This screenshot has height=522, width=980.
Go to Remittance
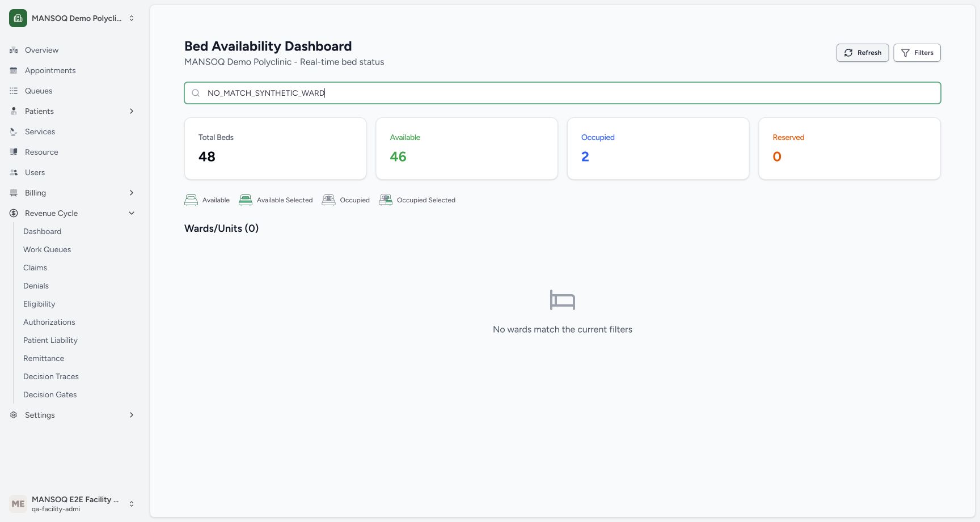(44, 358)
